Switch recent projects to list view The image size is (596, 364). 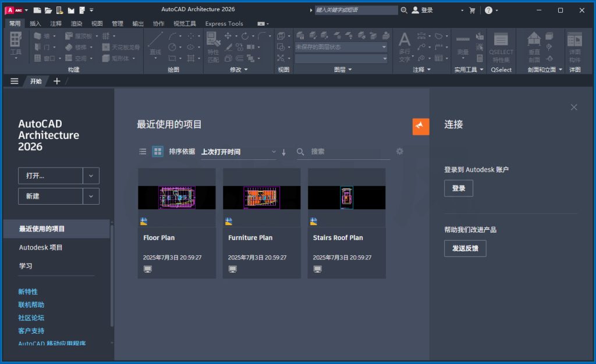(143, 152)
